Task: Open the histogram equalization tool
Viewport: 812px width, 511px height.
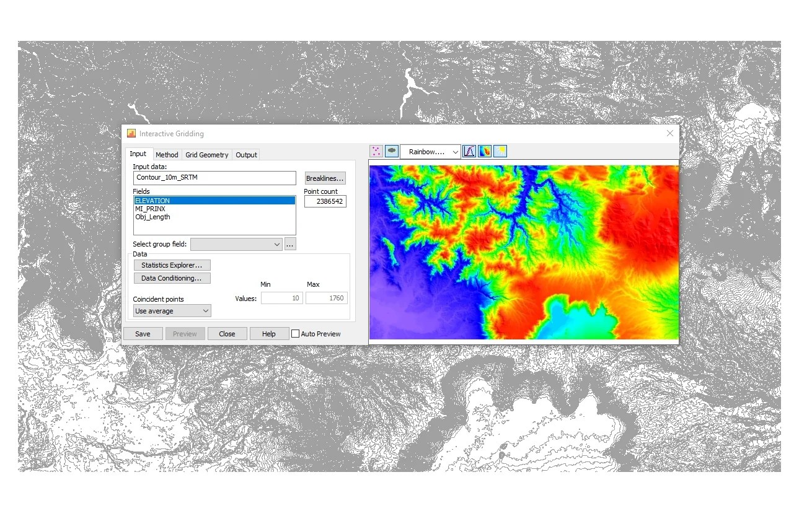Action: pos(469,151)
